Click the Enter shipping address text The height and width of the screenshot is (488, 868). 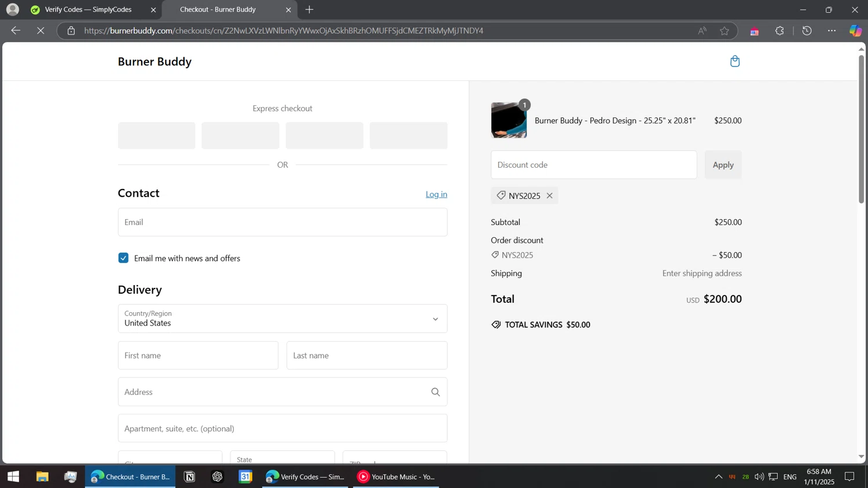coord(702,273)
